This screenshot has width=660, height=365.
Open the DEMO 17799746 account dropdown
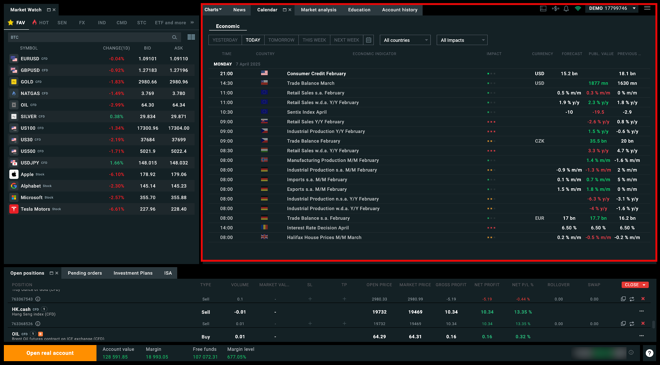tap(612, 8)
